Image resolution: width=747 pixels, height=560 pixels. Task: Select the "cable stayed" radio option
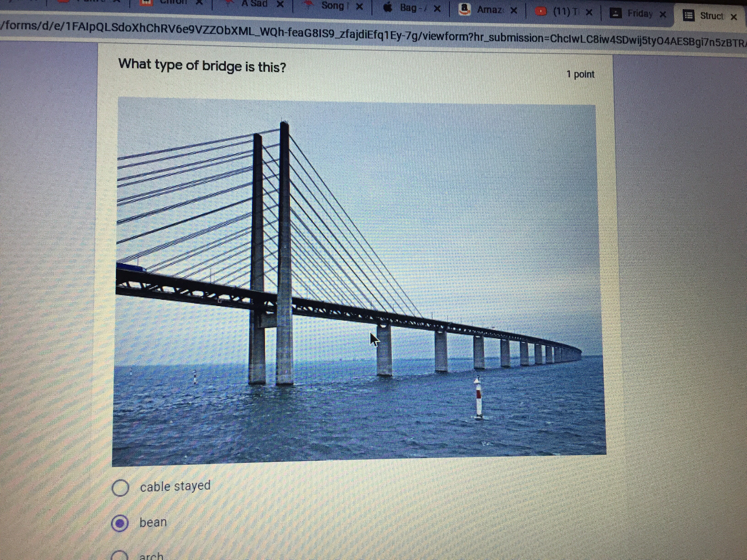pos(120,488)
